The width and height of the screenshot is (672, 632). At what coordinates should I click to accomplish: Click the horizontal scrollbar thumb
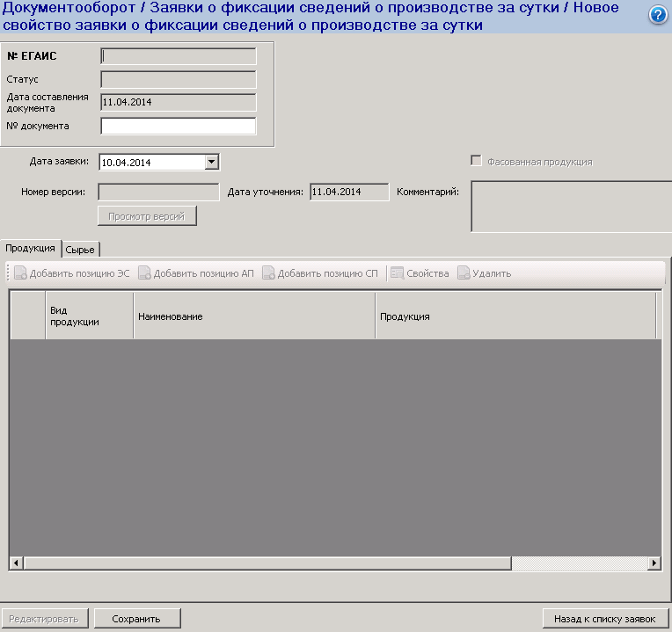tap(268, 563)
